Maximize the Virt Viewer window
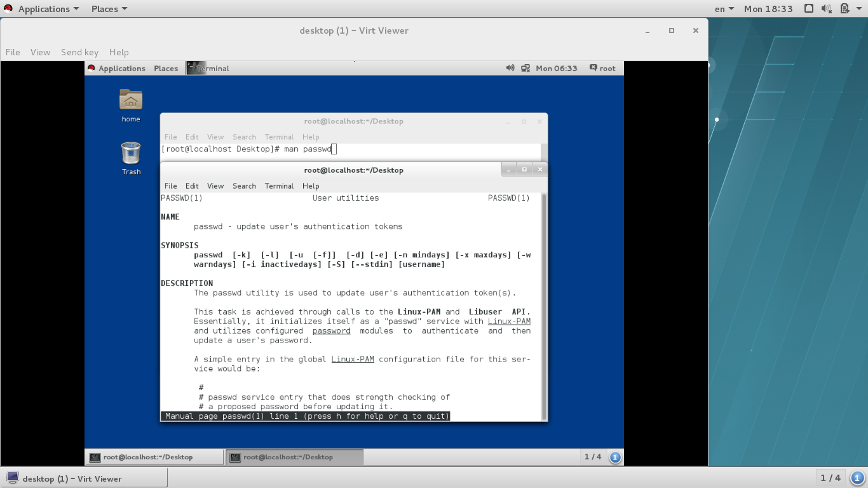This screenshot has width=868, height=488. coord(671,30)
